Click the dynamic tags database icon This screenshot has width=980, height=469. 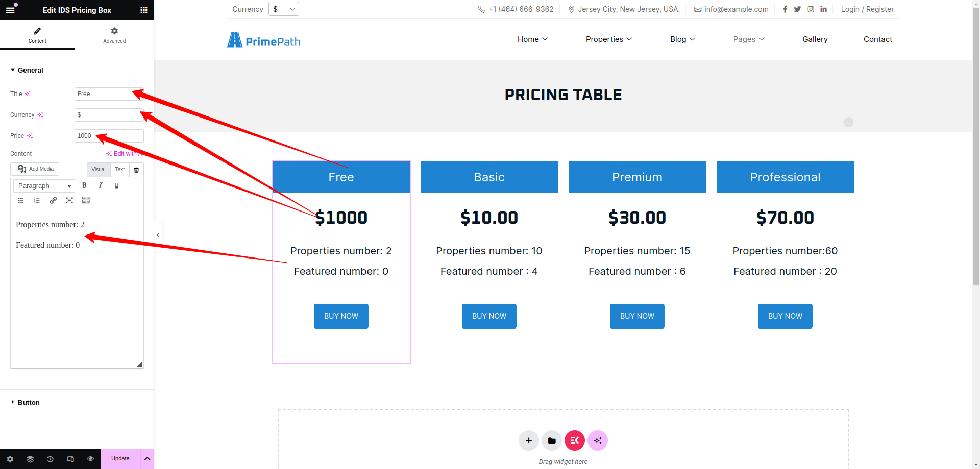click(136, 170)
